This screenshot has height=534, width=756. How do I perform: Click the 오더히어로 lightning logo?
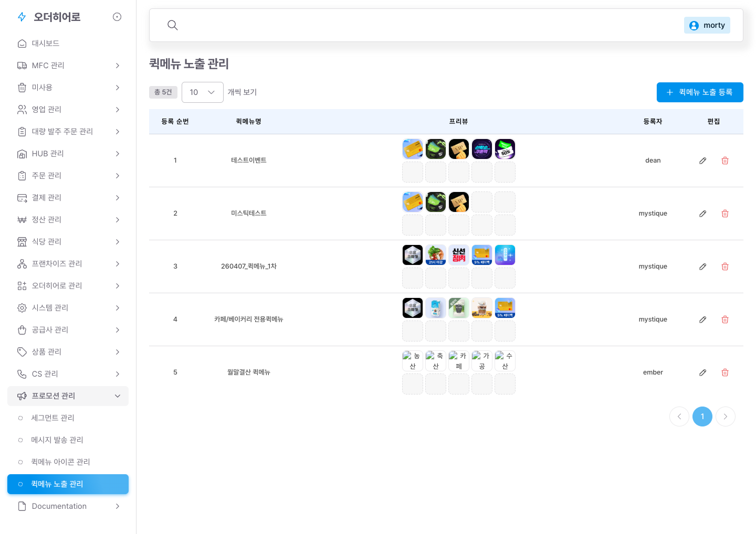[x=22, y=17]
